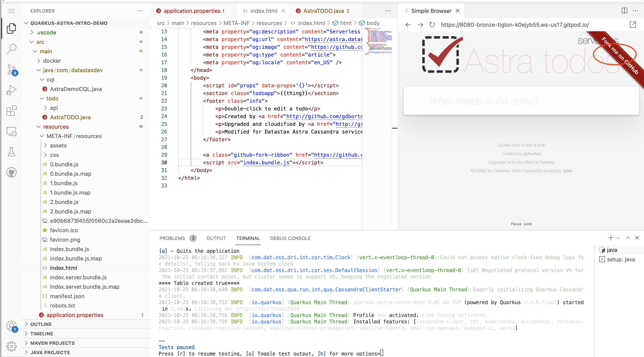Reload the Simple Browser page
The width and height of the screenshot is (644, 357).
[432, 25]
